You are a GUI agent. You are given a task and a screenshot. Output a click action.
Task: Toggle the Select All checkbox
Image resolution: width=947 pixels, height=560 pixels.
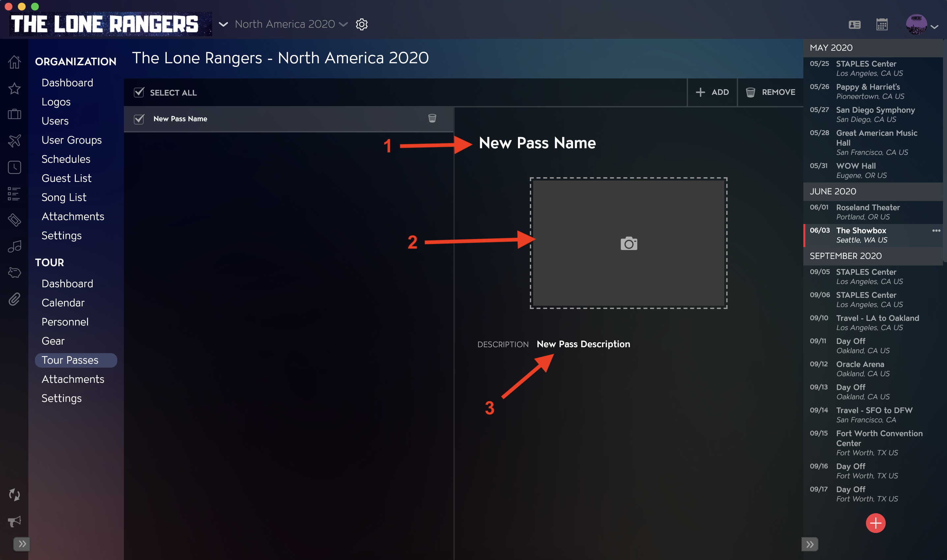(x=139, y=92)
